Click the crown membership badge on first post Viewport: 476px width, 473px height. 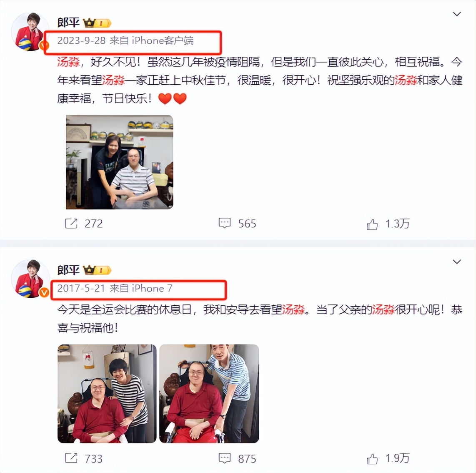coord(97,23)
